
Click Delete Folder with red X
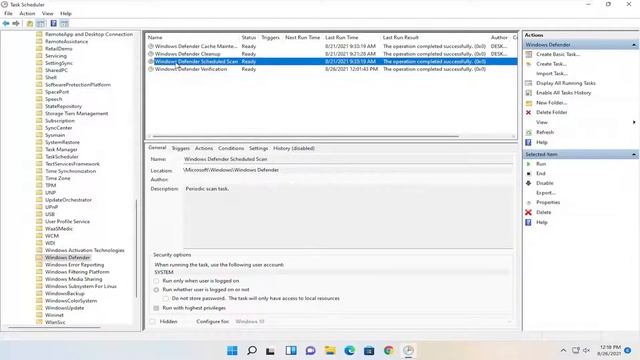pos(551,112)
